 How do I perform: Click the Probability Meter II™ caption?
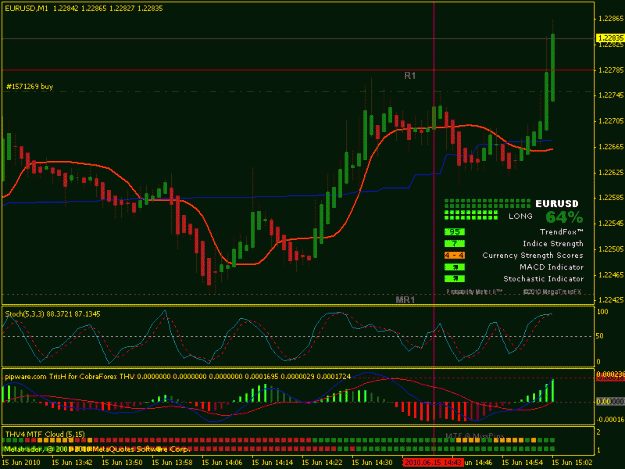(x=474, y=292)
